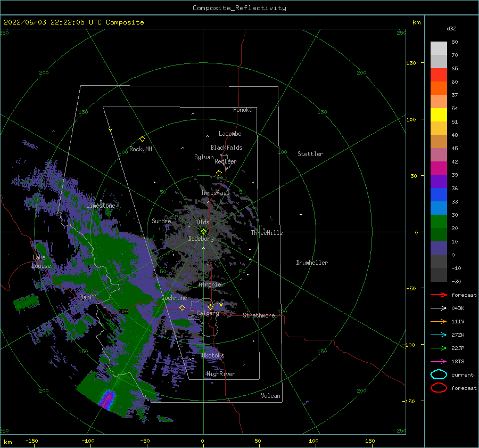Click the yellow radar-center marker above Didsbury
The width and height of the screenshot is (479, 448).
click(x=203, y=232)
